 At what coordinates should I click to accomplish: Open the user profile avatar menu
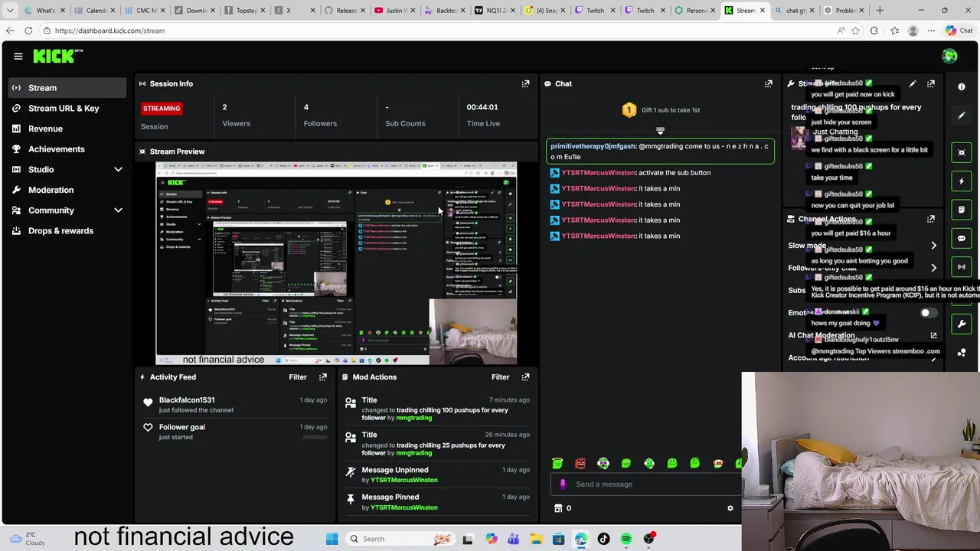pos(949,56)
